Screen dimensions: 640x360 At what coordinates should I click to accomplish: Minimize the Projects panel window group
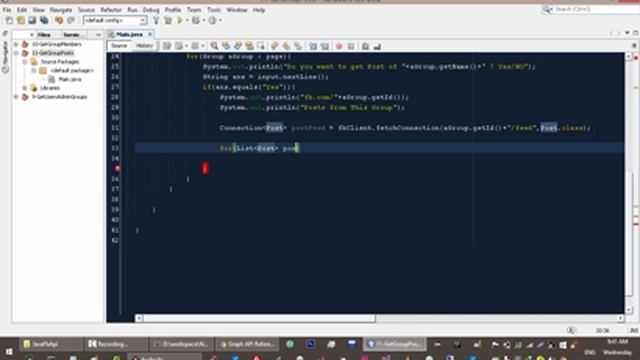[98, 35]
